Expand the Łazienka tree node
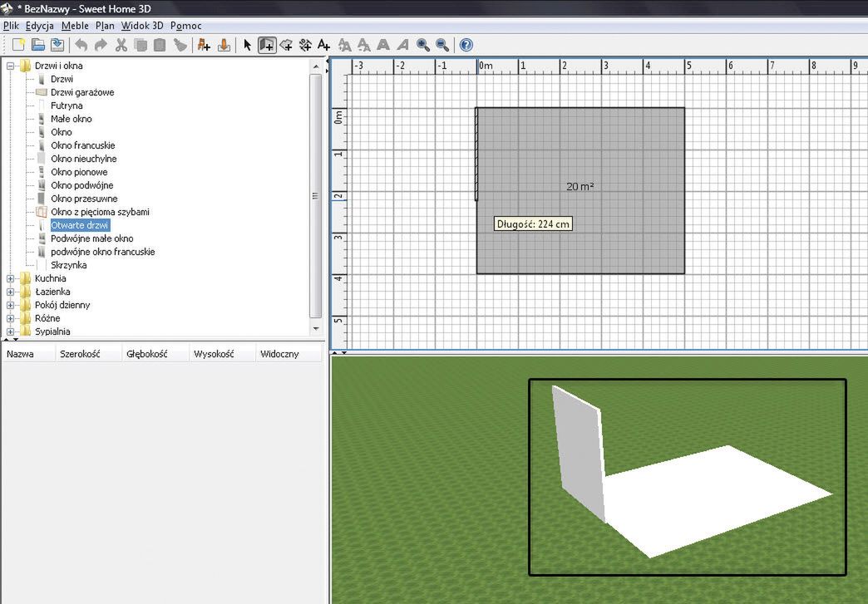This screenshot has height=604, width=868. [11, 292]
